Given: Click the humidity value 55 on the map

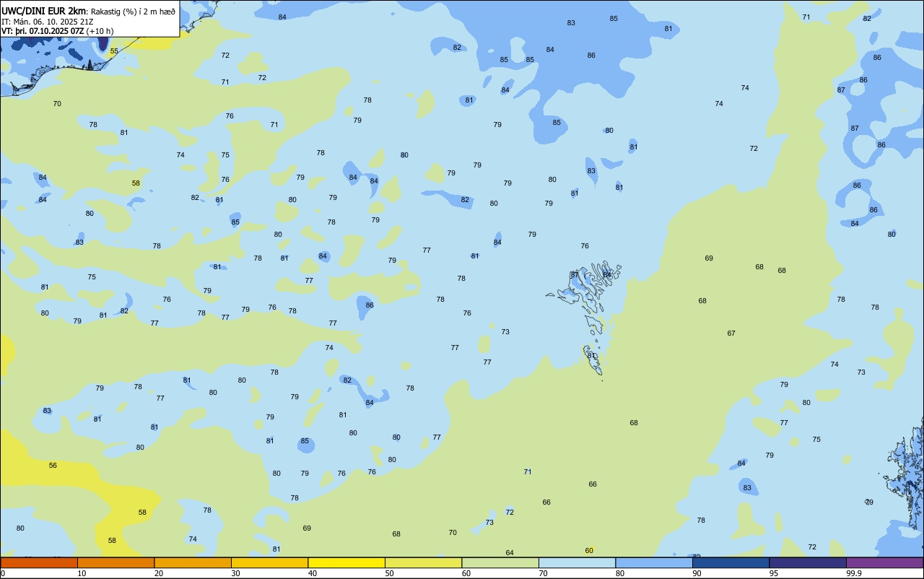Looking at the screenshot, I should tap(114, 51).
